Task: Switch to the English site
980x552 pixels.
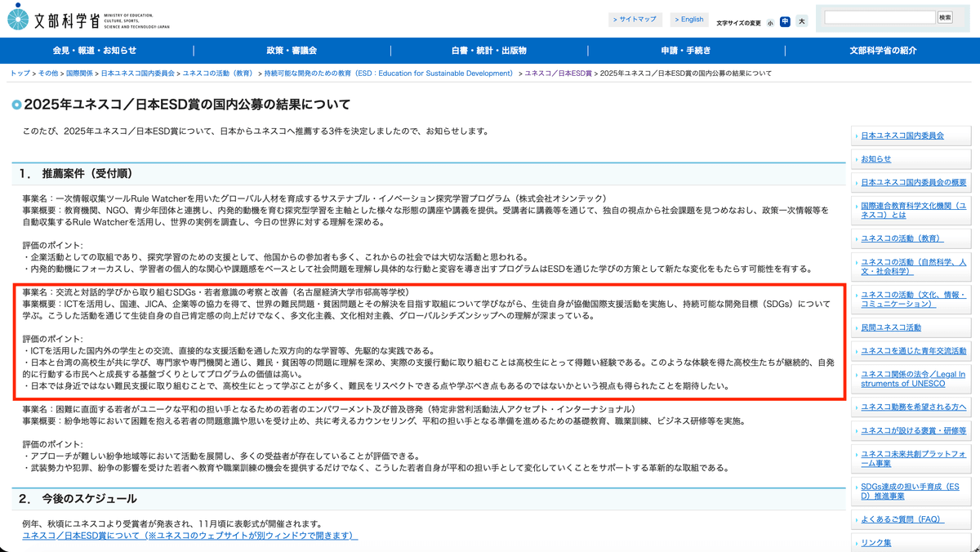Action: coord(688,20)
